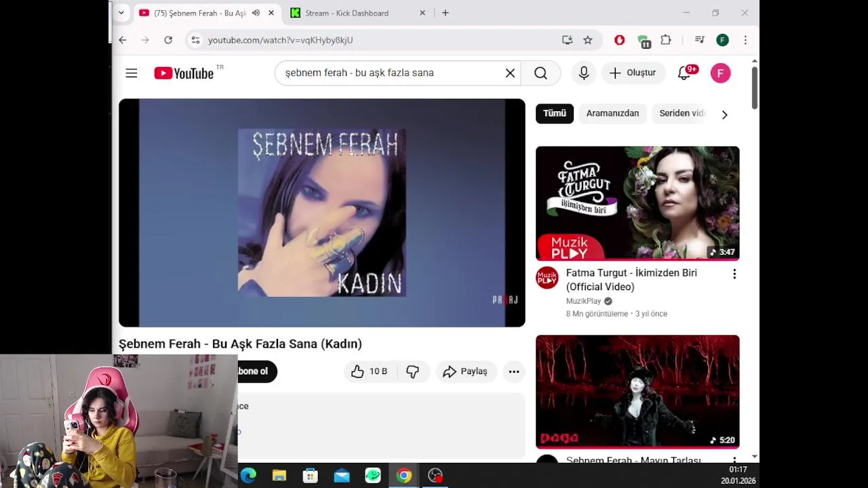Open the Oluştur create menu
The width and height of the screenshot is (868, 488).
[633, 73]
